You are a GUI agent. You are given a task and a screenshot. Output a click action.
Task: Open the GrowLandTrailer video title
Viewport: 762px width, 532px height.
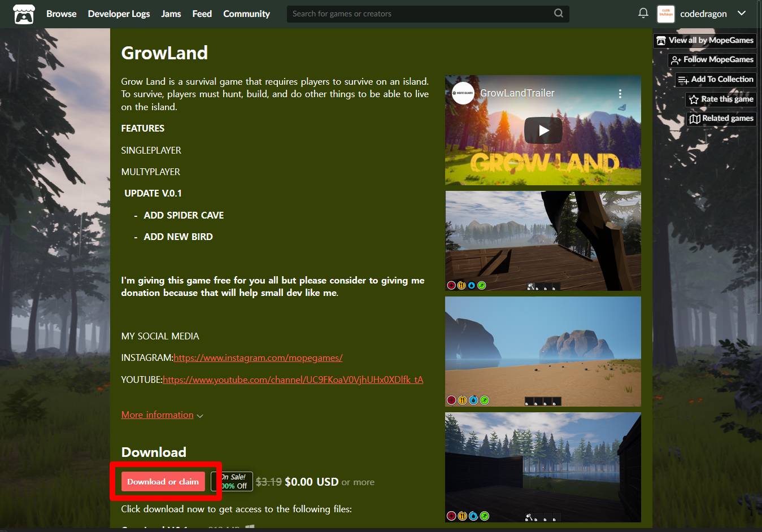click(x=517, y=93)
